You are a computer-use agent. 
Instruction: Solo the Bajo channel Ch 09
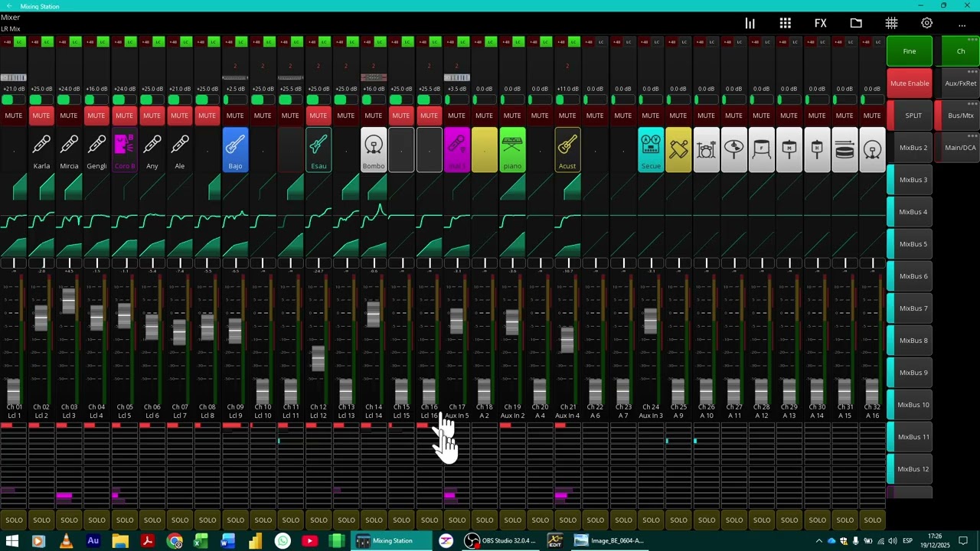coord(235,520)
